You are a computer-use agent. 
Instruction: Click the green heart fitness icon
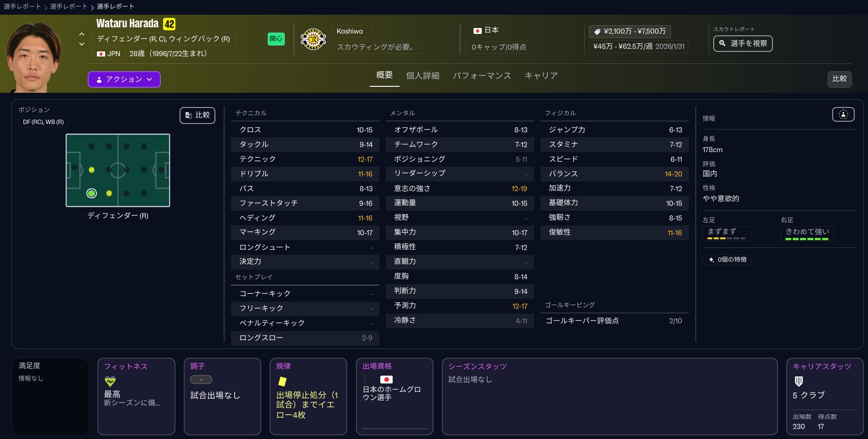[110, 381]
